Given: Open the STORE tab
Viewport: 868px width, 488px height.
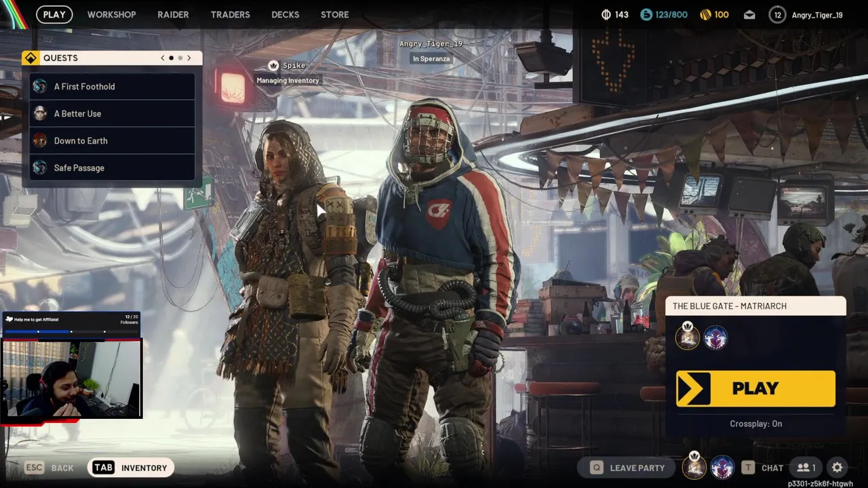Looking at the screenshot, I should click(335, 14).
